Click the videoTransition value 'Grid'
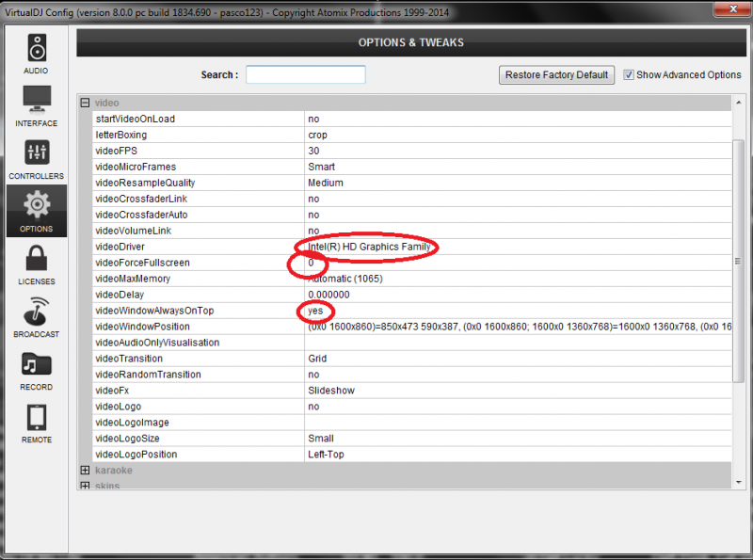Viewport: 753px width, 560px height. (x=317, y=359)
